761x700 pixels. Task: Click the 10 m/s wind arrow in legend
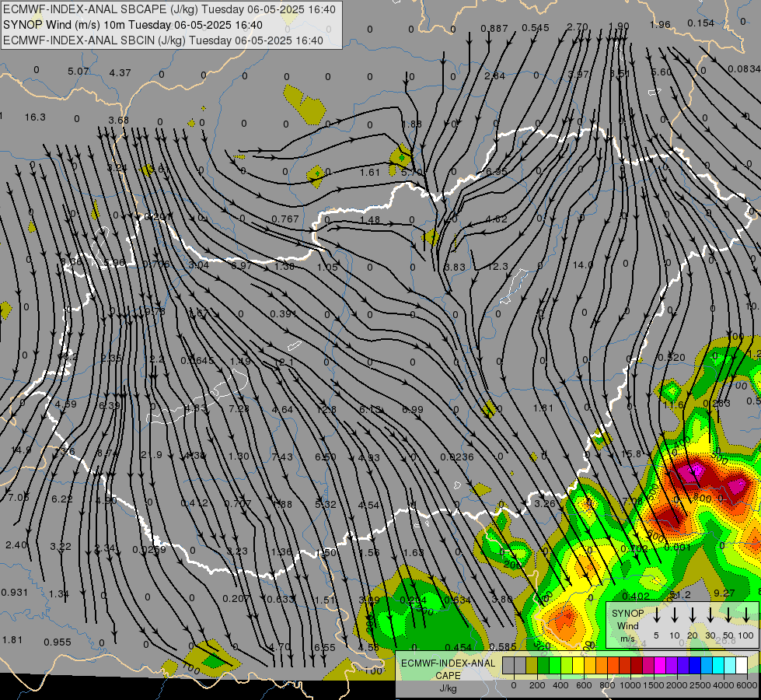(675, 615)
